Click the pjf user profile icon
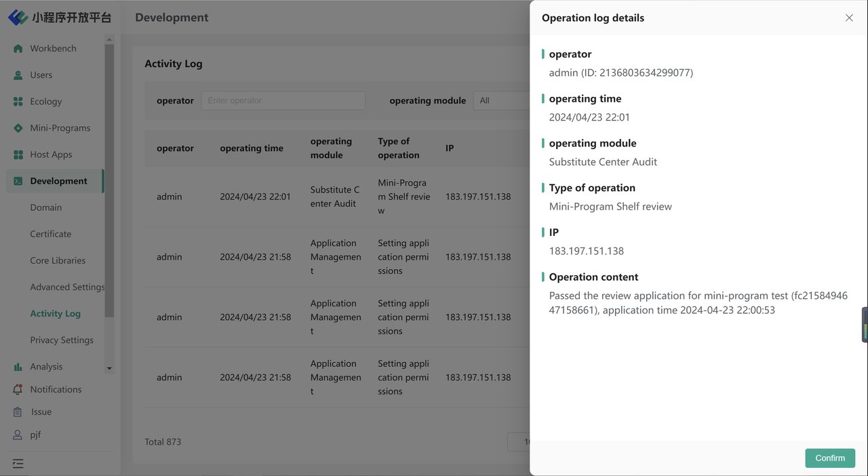The width and height of the screenshot is (868, 476). pos(18,435)
